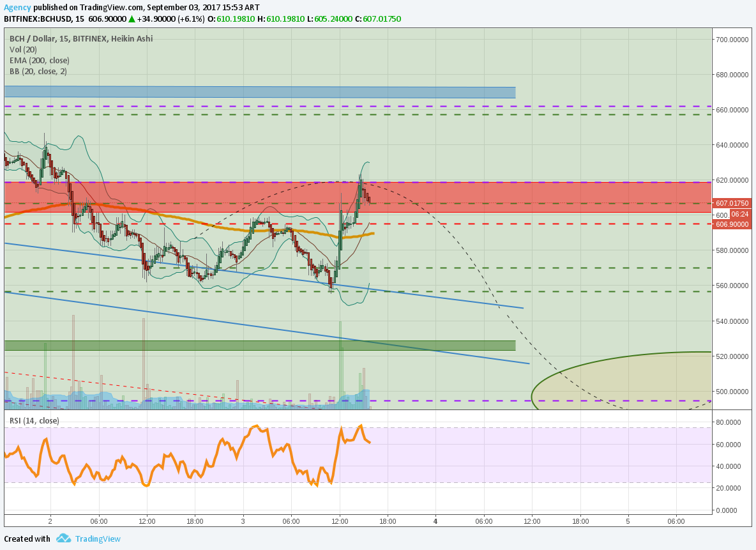Click the 520.00000 price axis label
756x550 pixels.
click(732, 356)
